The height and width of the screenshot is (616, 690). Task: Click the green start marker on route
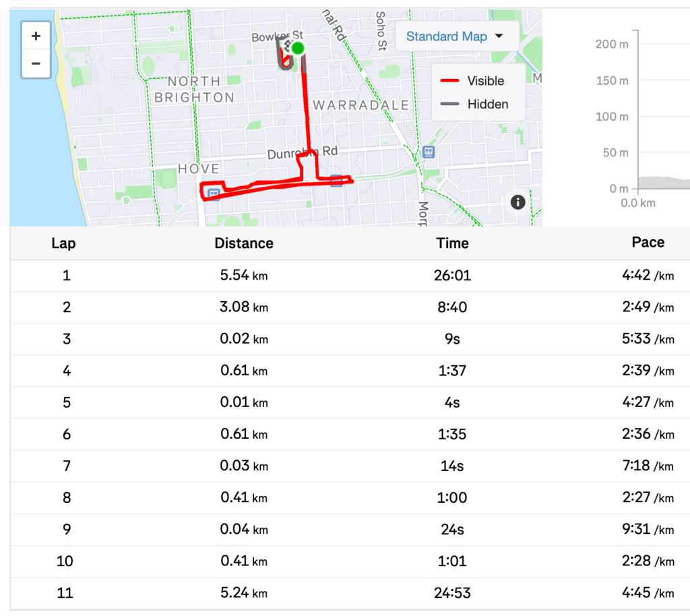[297, 48]
